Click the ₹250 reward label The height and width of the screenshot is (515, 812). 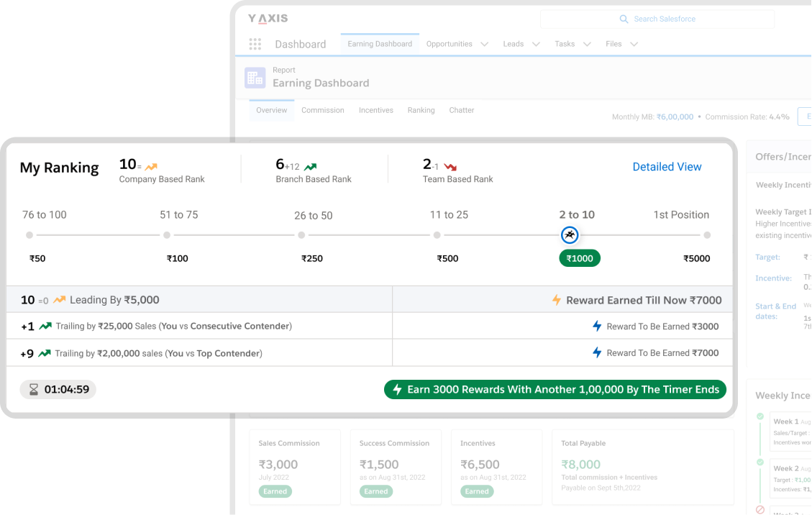coord(311,258)
